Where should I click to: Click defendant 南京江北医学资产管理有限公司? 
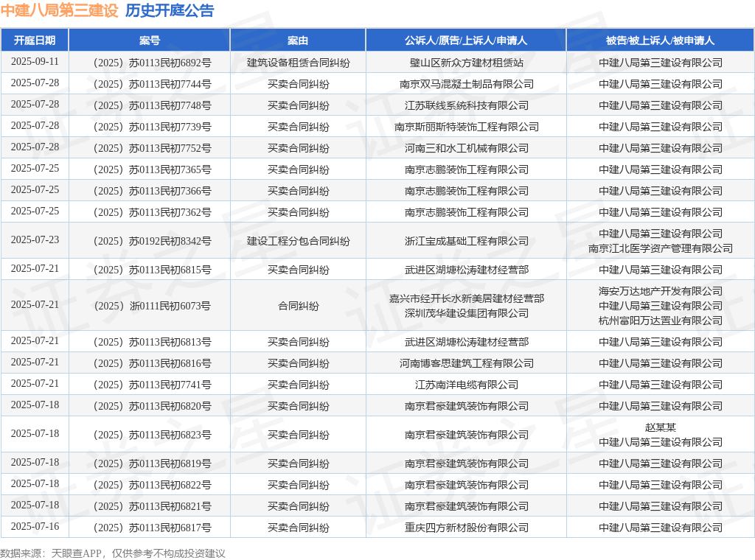tap(660, 248)
